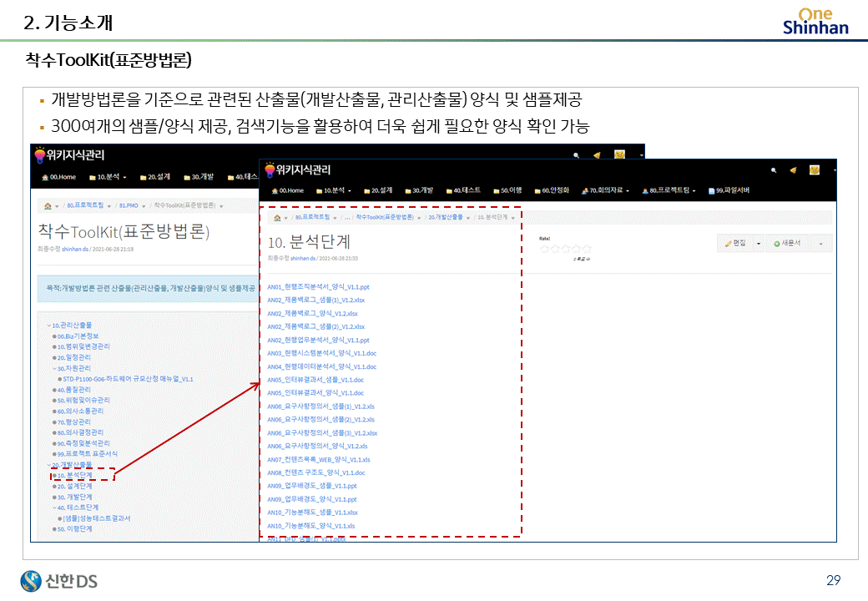Open 60.안정화 in the navigation bar

[552, 190]
